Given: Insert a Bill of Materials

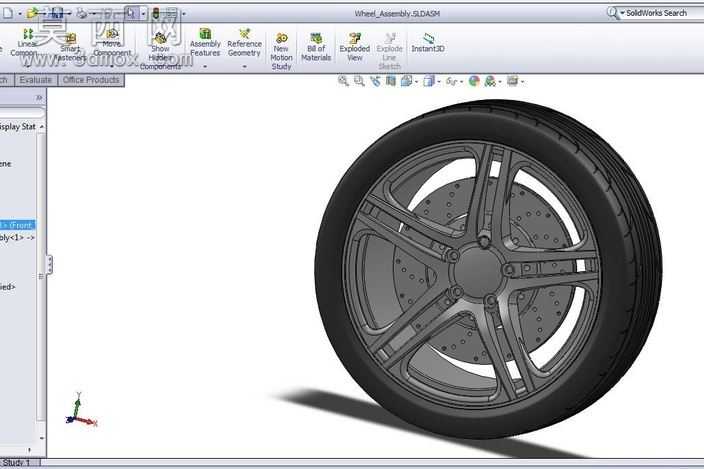Looking at the screenshot, I should (x=316, y=47).
